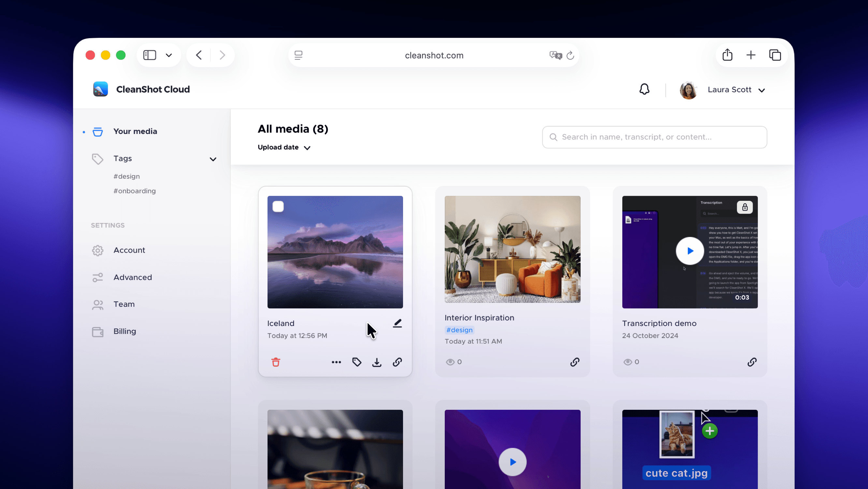Go back with Safari's back arrow

point(199,55)
